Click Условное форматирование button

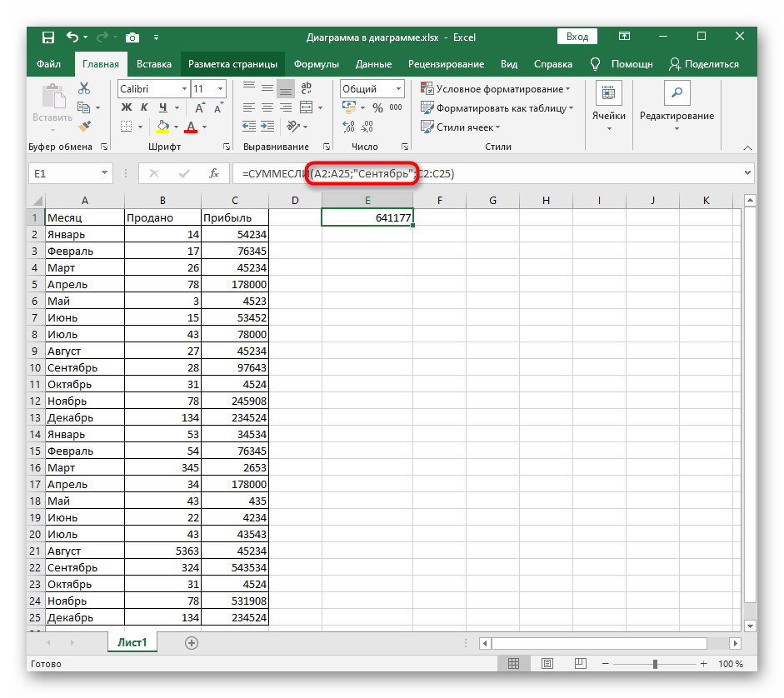(496, 89)
